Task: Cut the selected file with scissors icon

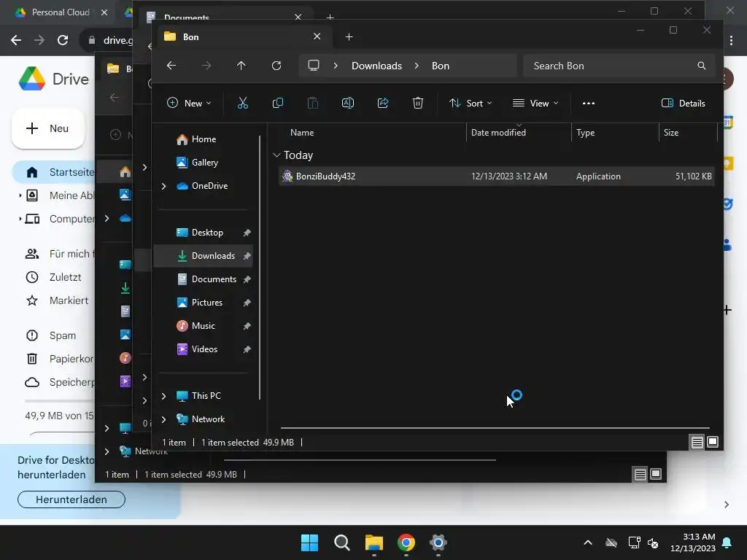Action: pos(242,103)
